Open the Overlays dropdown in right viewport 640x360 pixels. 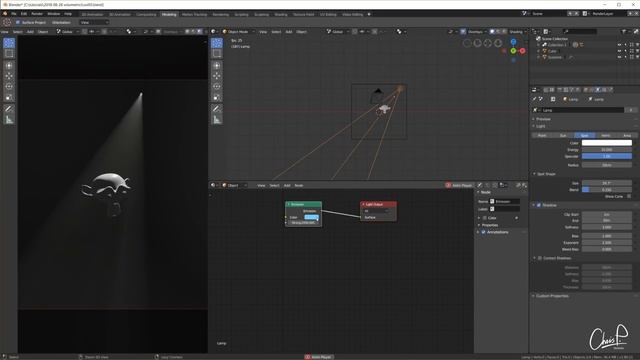pos(476,32)
